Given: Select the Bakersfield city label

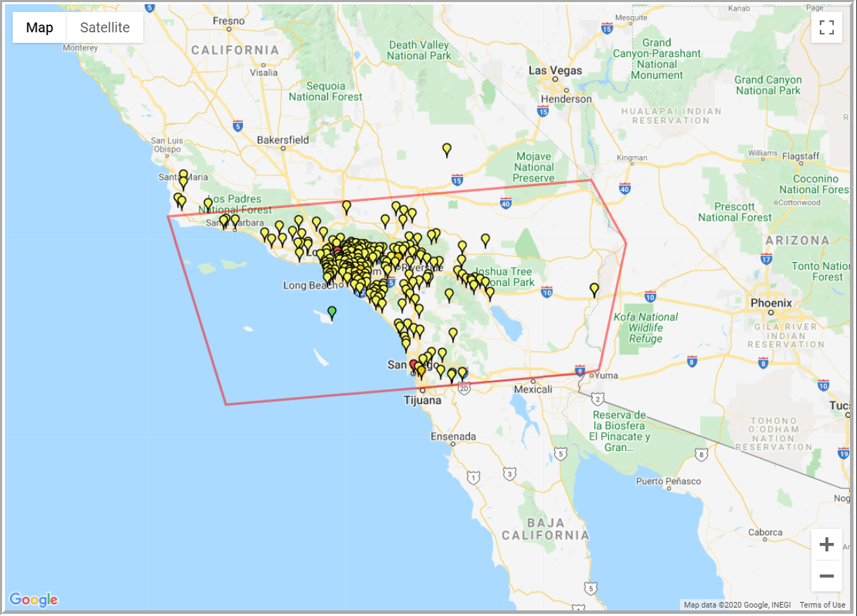Looking at the screenshot, I should coord(282,140).
